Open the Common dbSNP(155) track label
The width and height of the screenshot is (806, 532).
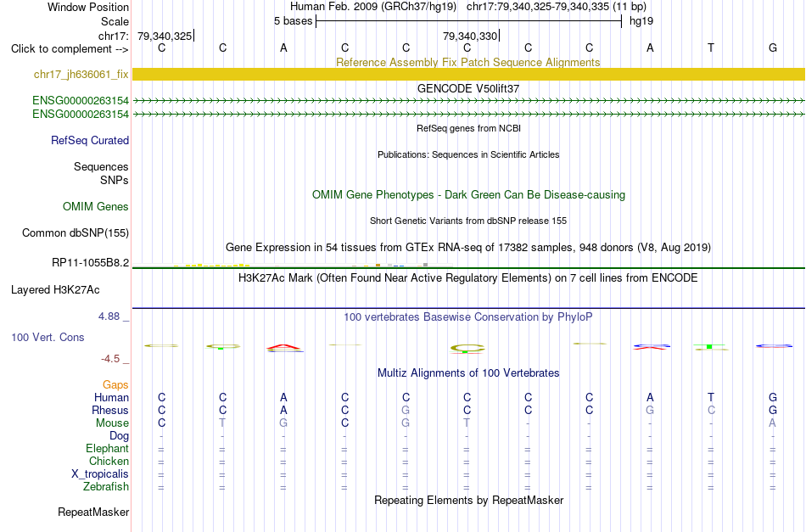76,232
